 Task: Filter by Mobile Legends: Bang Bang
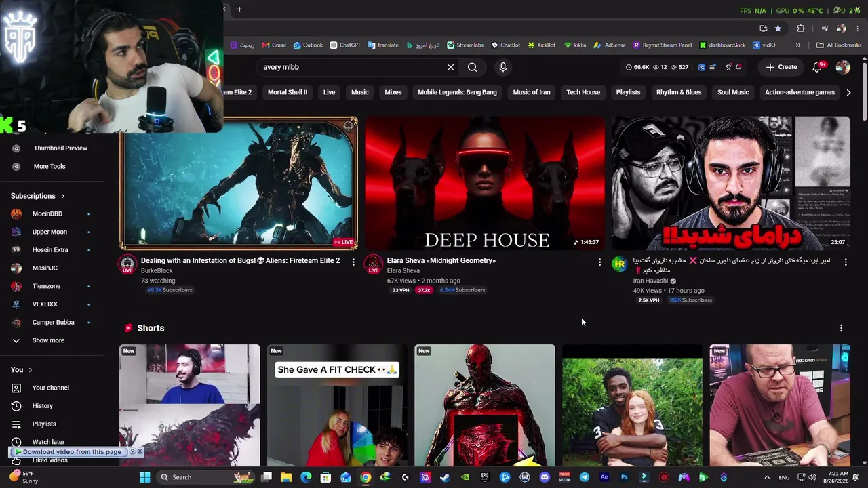coord(457,92)
